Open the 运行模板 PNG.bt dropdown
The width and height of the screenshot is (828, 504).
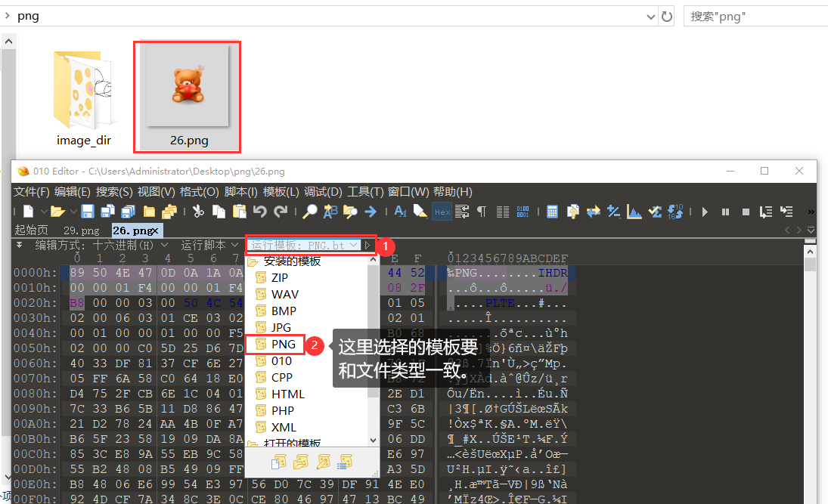(304, 245)
